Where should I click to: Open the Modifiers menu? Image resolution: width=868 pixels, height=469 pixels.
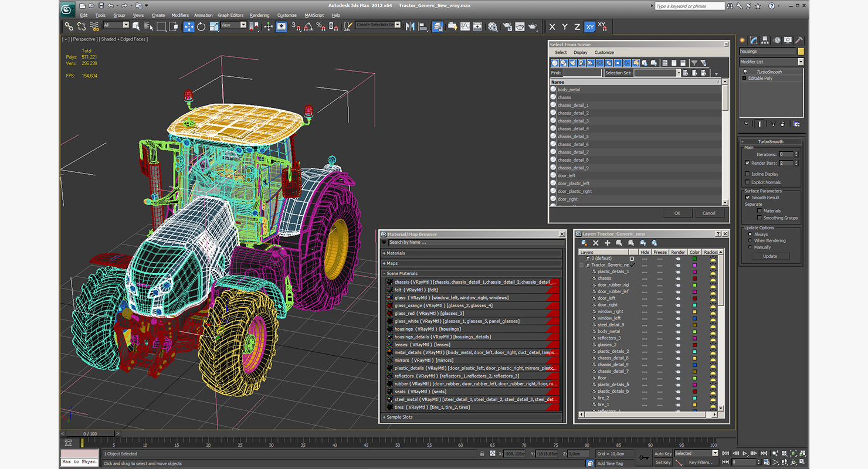(179, 15)
